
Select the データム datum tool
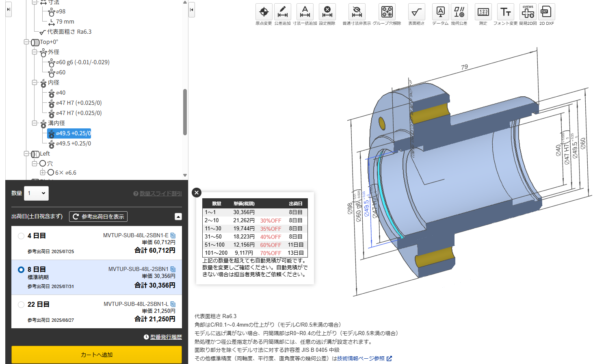point(440,12)
